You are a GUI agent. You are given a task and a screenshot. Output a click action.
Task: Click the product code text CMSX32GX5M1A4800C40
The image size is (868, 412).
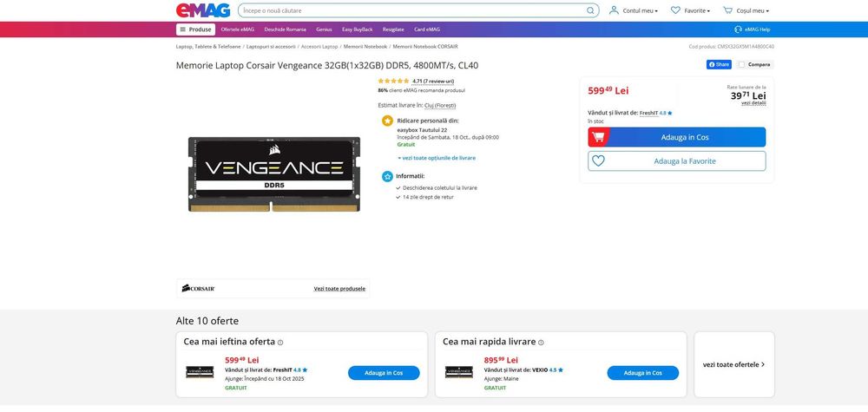(746, 47)
